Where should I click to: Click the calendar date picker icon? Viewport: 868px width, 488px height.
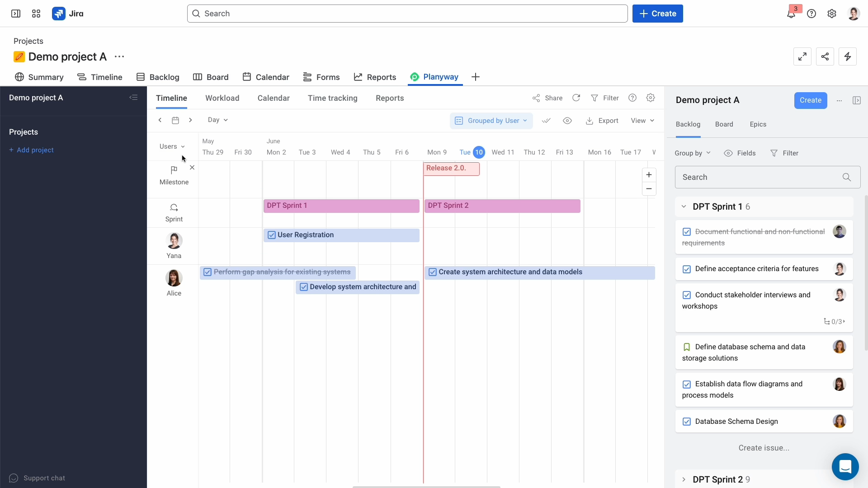[175, 120]
